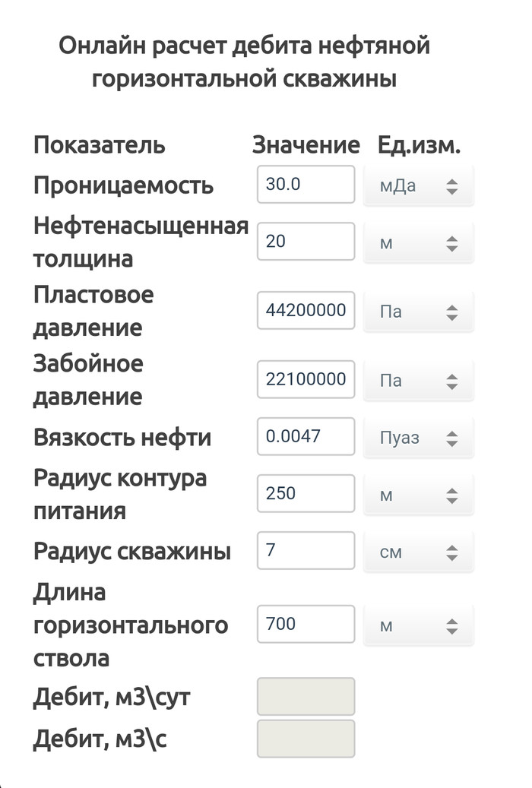Click the reservoir pressure field 44200000
532x788 pixels.
pos(306,310)
